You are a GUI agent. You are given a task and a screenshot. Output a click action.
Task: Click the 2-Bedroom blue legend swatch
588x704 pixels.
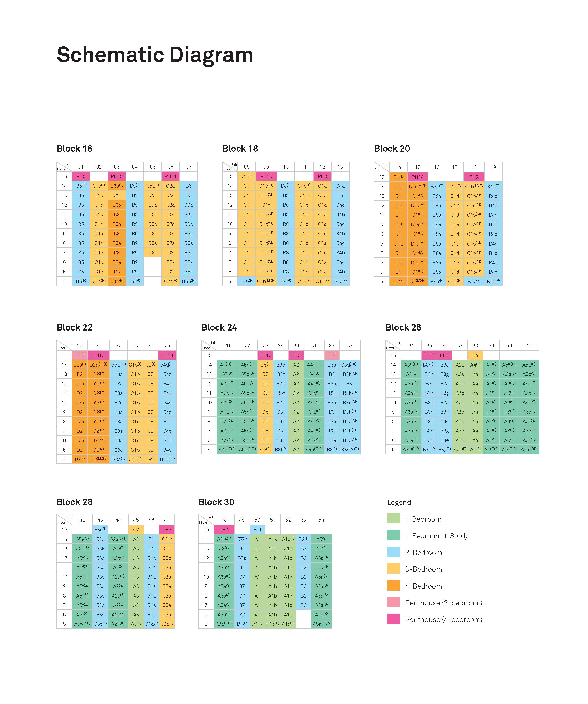click(393, 552)
